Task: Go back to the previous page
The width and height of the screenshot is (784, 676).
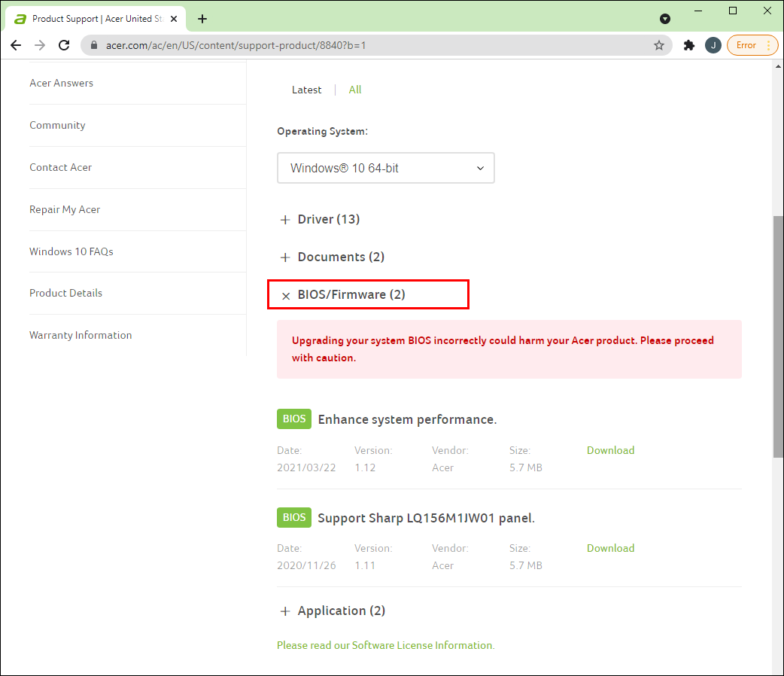Action: pos(16,45)
